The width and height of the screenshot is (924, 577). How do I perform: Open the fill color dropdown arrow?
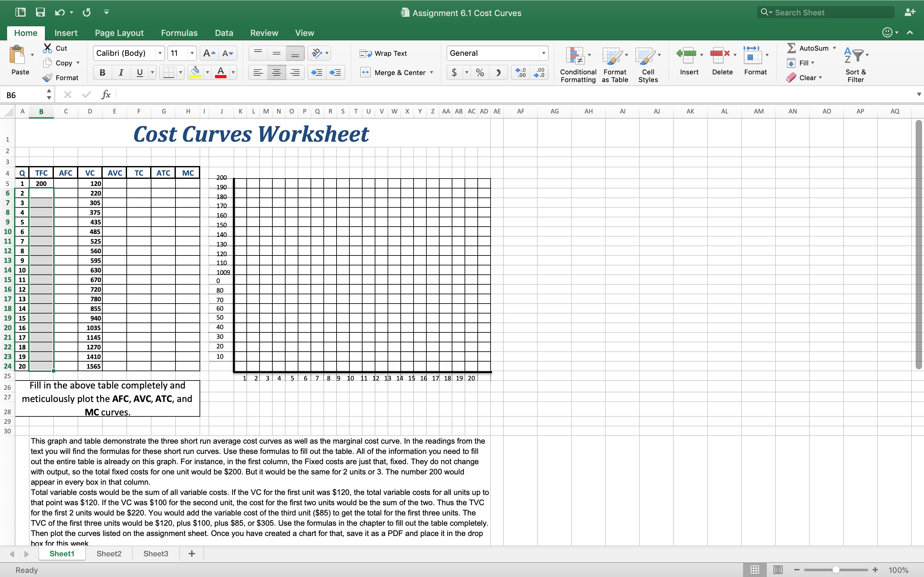coord(207,72)
